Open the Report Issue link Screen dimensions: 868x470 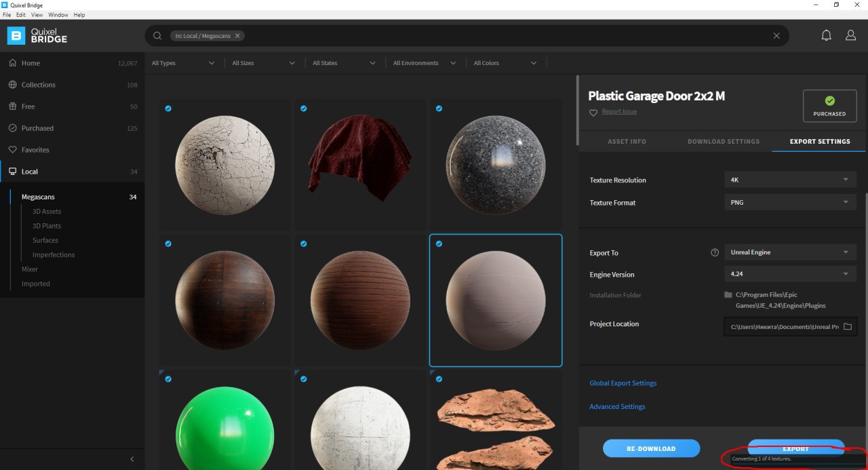coord(619,112)
